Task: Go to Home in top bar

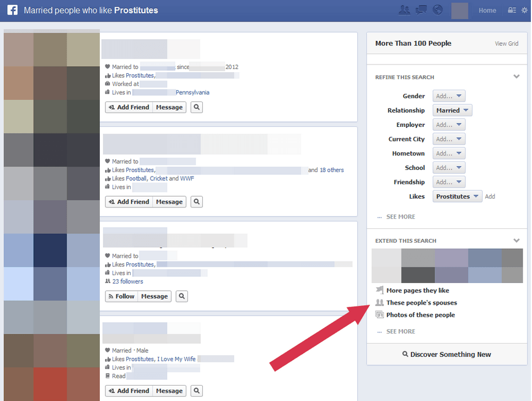Action: click(487, 10)
